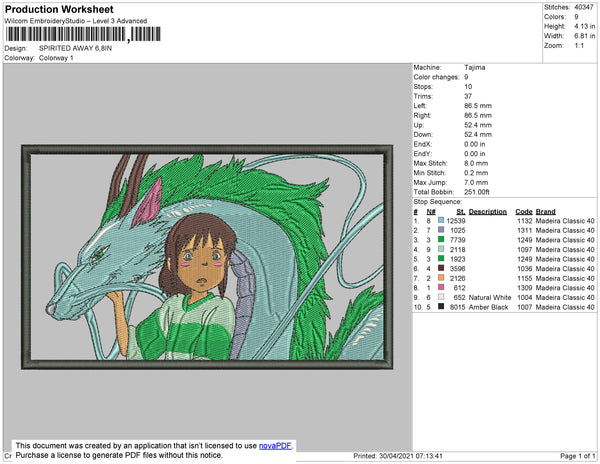Click the Zoom value 1:1

(579, 46)
